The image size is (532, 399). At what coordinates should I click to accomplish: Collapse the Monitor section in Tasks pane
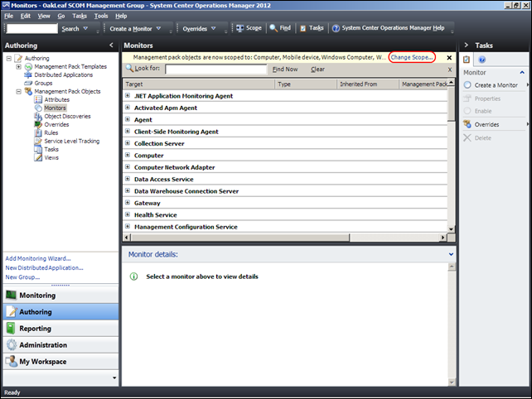pyautogui.click(x=522, y=73)
